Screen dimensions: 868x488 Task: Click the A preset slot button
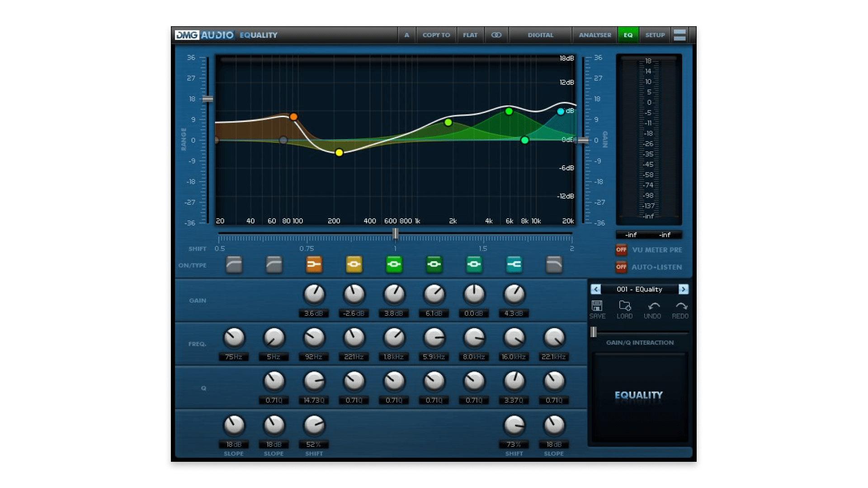pyautogui.click(x=406, y=35)
